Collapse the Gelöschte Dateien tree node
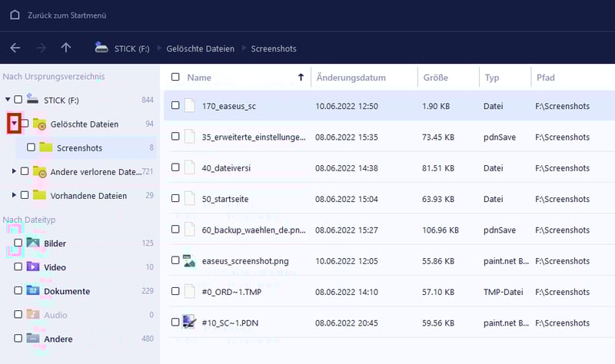The height and width of the screenshot is (364, 615). click(14, 124)
